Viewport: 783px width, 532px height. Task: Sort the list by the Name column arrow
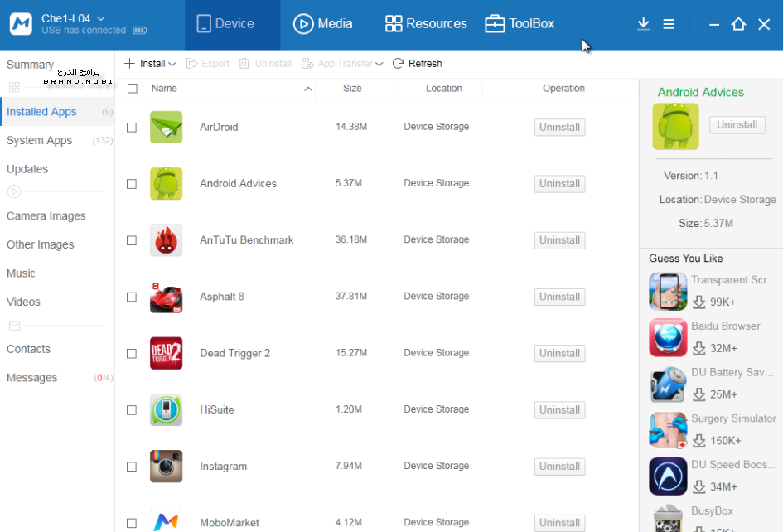pos(308,89)
